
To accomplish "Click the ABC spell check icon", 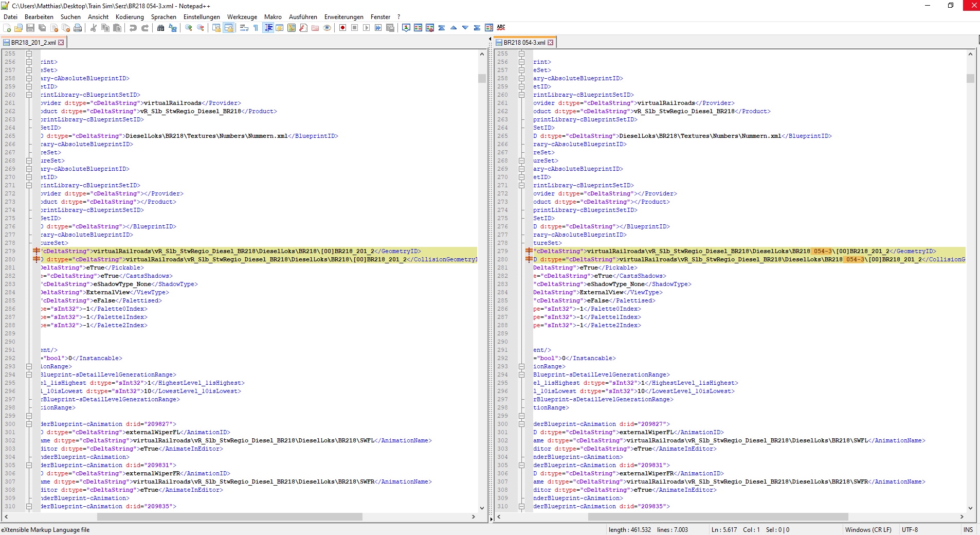I will [x=501, y=28].
